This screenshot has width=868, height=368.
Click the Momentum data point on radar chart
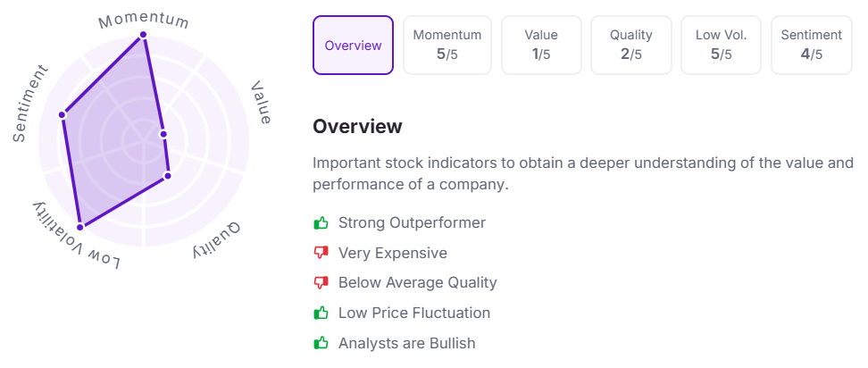[x=143, y=36]
